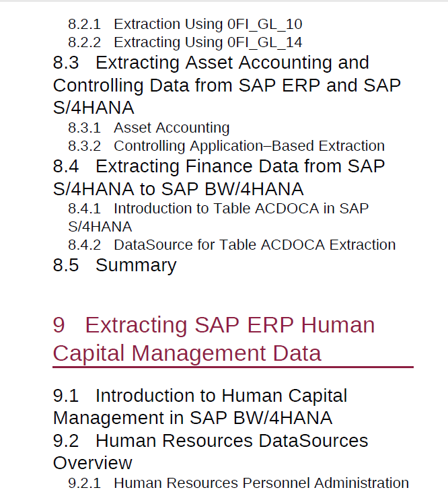This screenshot has width=448, height=494.
Task: Click the section number 9.2
Action: point(66,440)
